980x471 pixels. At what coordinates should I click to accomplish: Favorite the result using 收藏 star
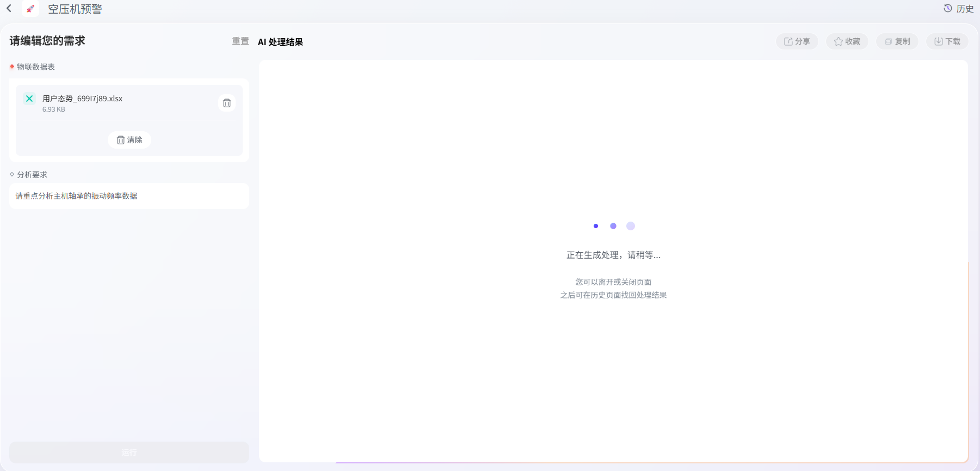[847, 41]
